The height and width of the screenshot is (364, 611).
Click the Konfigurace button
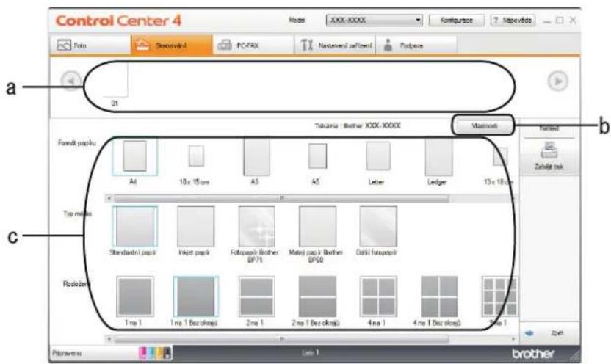(456, 21)
